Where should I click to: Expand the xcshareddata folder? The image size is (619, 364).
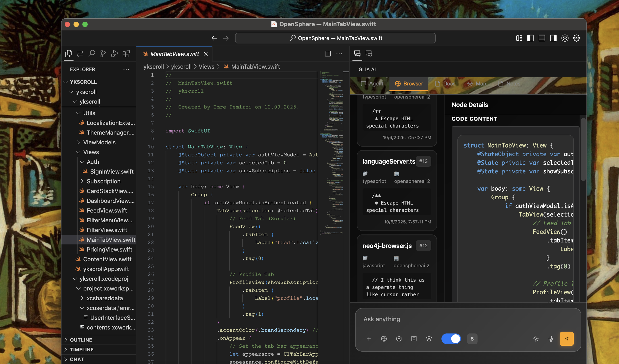point(99,298)
